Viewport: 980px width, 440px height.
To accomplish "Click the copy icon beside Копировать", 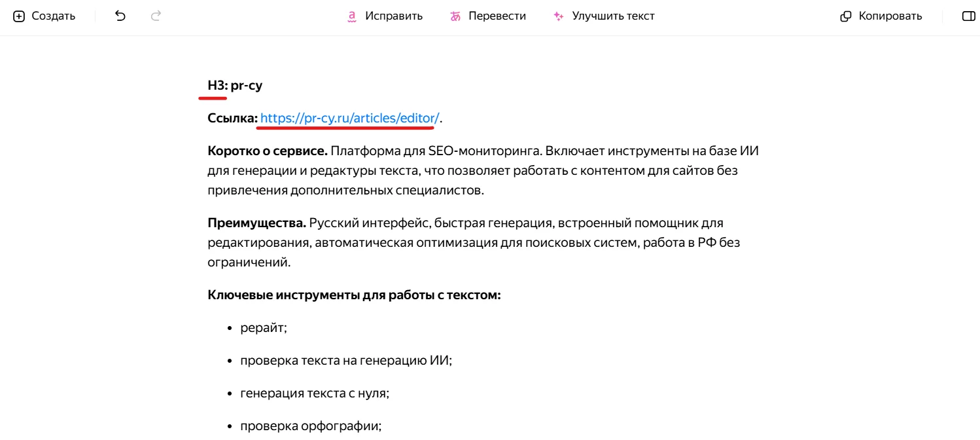I will (x=846, y=16).
